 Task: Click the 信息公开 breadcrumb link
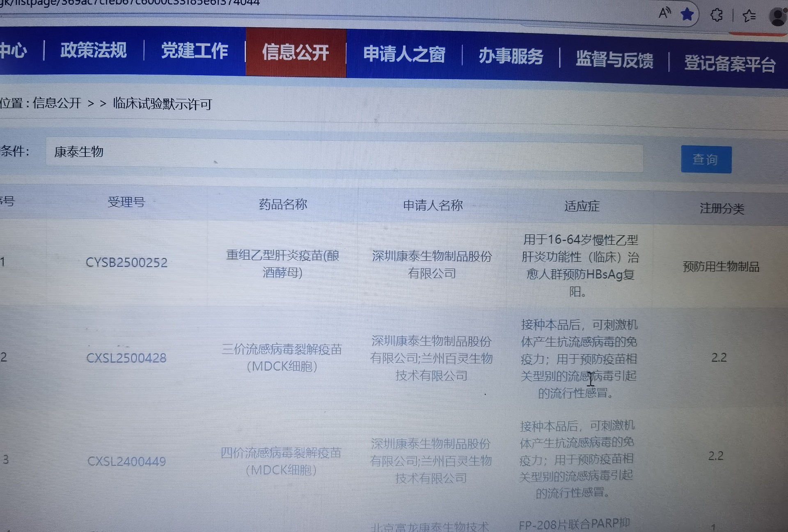pyautogui.click(x=57, y=103)
